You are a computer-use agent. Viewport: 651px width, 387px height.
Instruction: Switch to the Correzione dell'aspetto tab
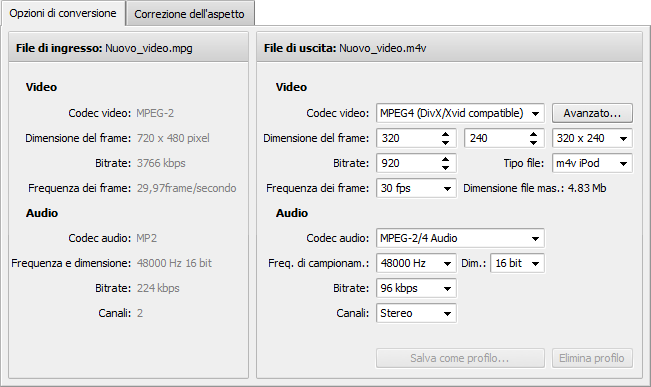190,14
